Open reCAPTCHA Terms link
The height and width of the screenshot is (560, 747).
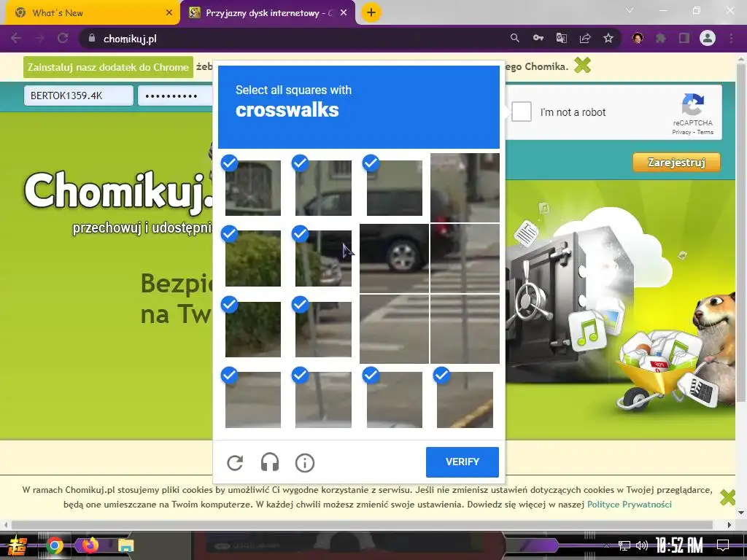tap(705, 133)
